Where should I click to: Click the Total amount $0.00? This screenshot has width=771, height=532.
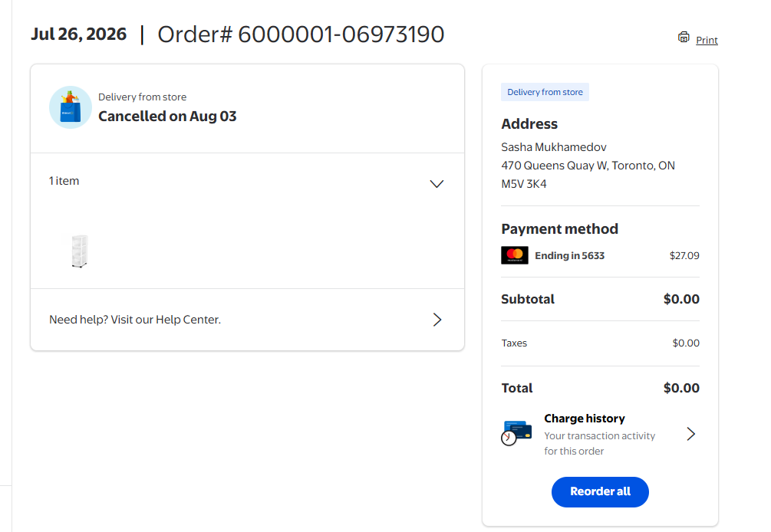coord(681,388)
